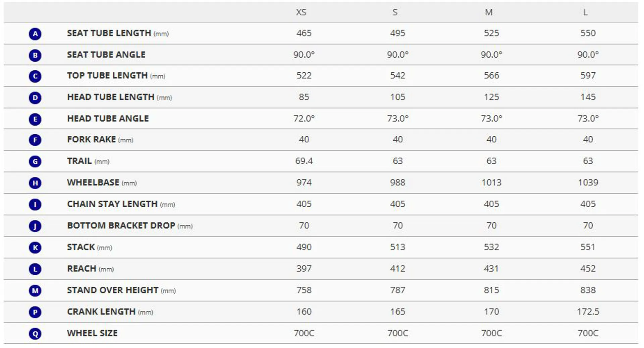Select the C circle icon for Top Tube Length
This screenshot has width=644, height=348.
pyautogui.click(x=35, y=76)
